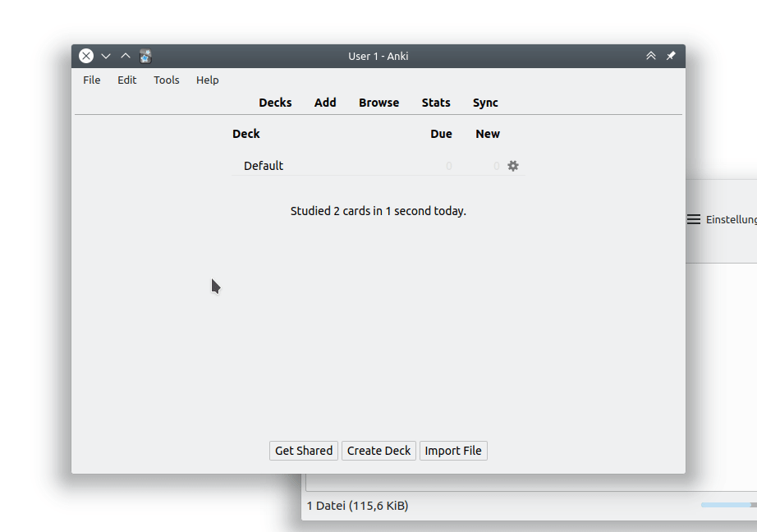Pin the window using the titlebar pin icon
The height and width of the screenshot is (532, 757).
(x=671, y=56)
